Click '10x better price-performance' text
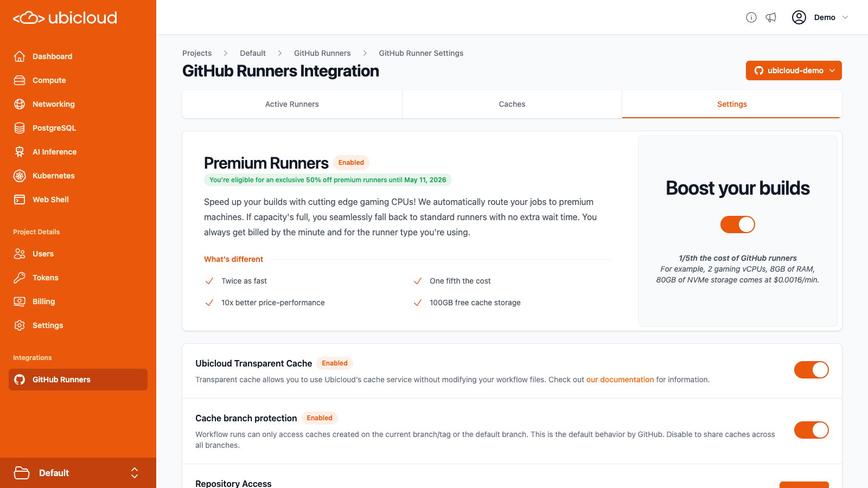Screen dimensions: 868x488 click(273, 303)
